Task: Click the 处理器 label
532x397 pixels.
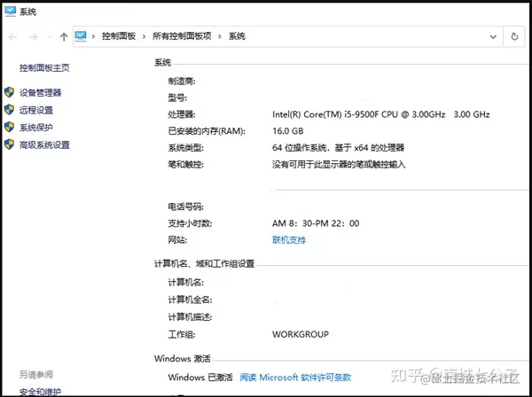Action: pyautogui.click(x=182, y=114)
